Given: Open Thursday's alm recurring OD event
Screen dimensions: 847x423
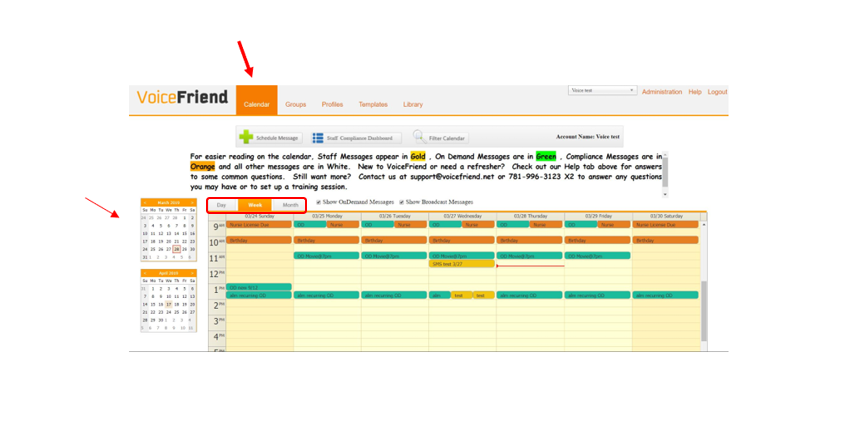Looking at the screenshot, I should (530, 295).
